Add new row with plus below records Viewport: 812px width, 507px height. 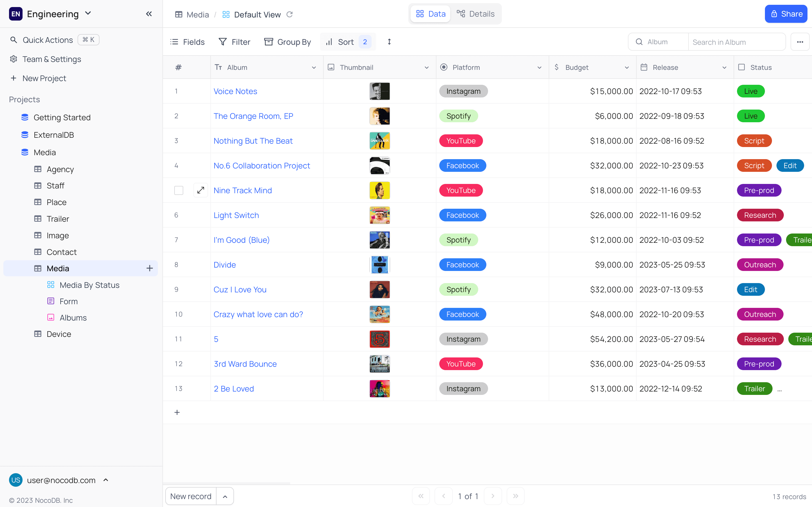coord(177,412)
